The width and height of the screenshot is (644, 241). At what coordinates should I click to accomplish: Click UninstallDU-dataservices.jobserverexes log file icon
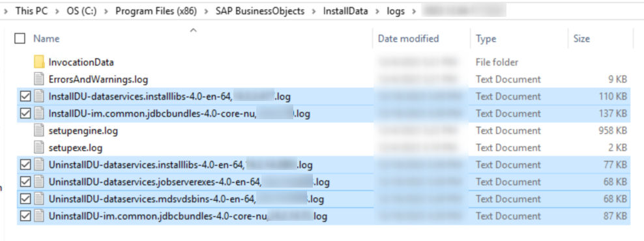coord(39,182)
